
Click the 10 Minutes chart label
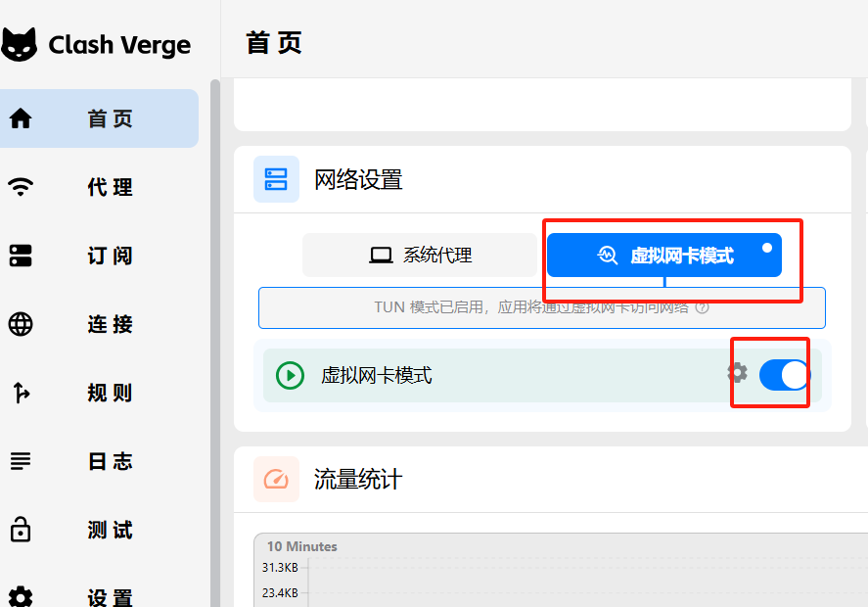click(x=301, y=546)
